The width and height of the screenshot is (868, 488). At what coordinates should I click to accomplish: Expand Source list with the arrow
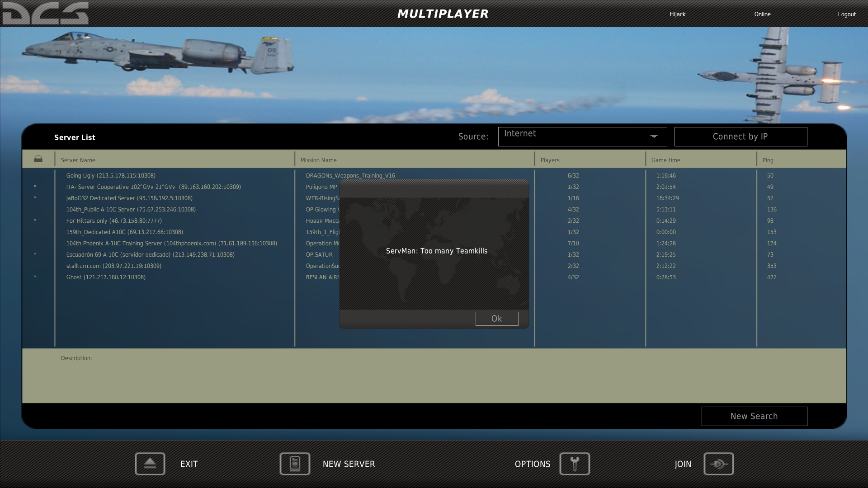pyautogui.click(x=654, y=136)
